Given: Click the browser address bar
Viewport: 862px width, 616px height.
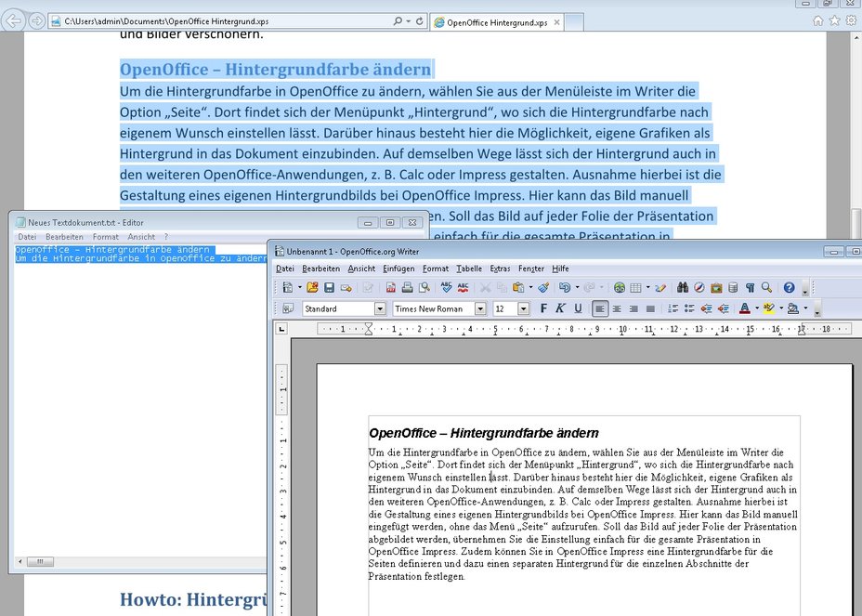Looking at the screenshot, I should point(226,21).
